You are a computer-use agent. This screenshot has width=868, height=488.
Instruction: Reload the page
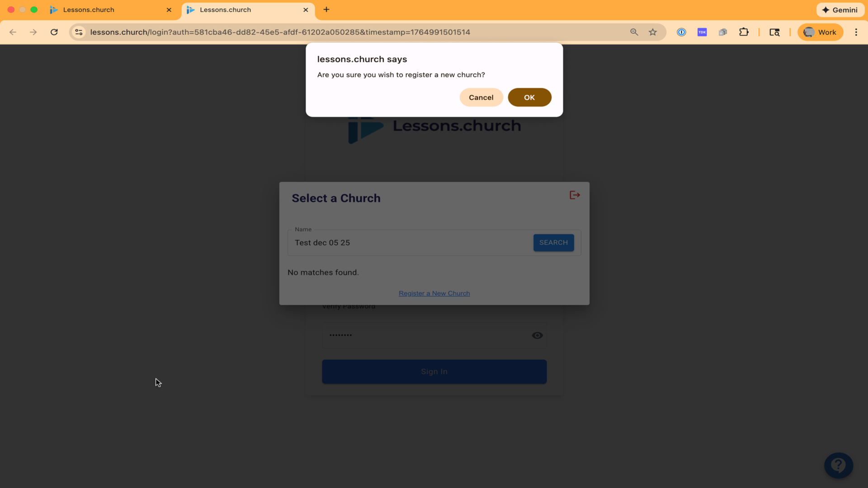54,32
